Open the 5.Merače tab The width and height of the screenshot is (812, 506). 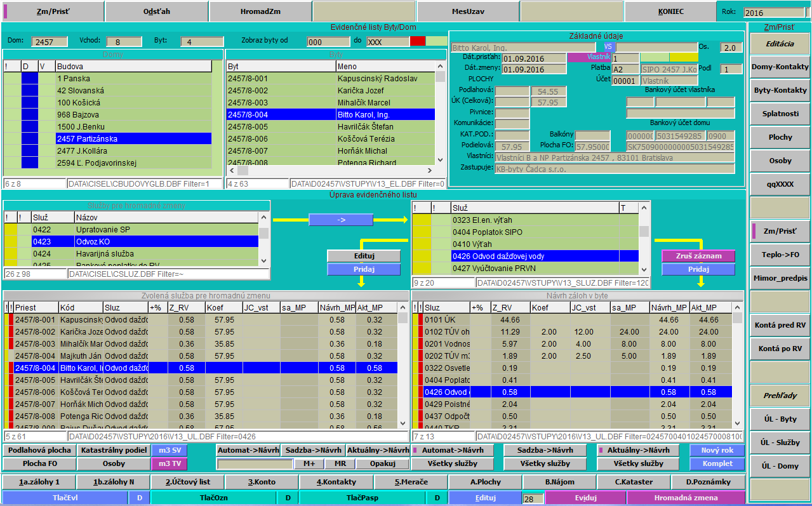click(411, 482)
